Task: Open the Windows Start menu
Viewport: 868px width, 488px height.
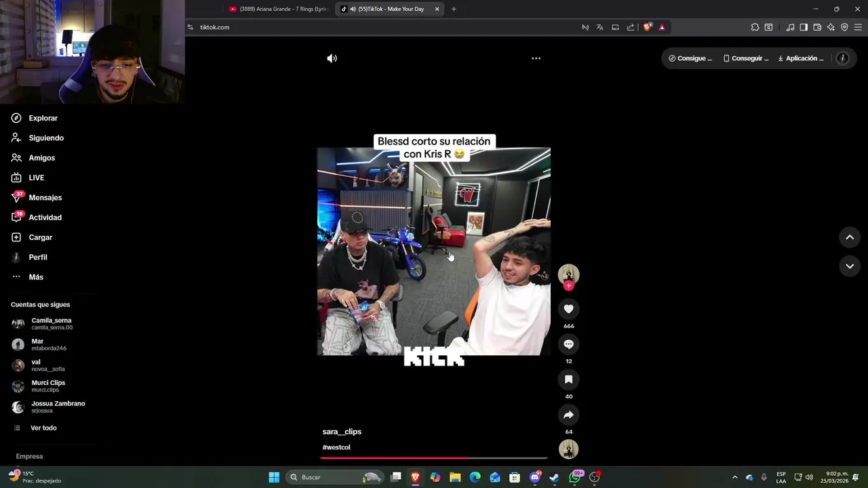Action: pos(274,477)
